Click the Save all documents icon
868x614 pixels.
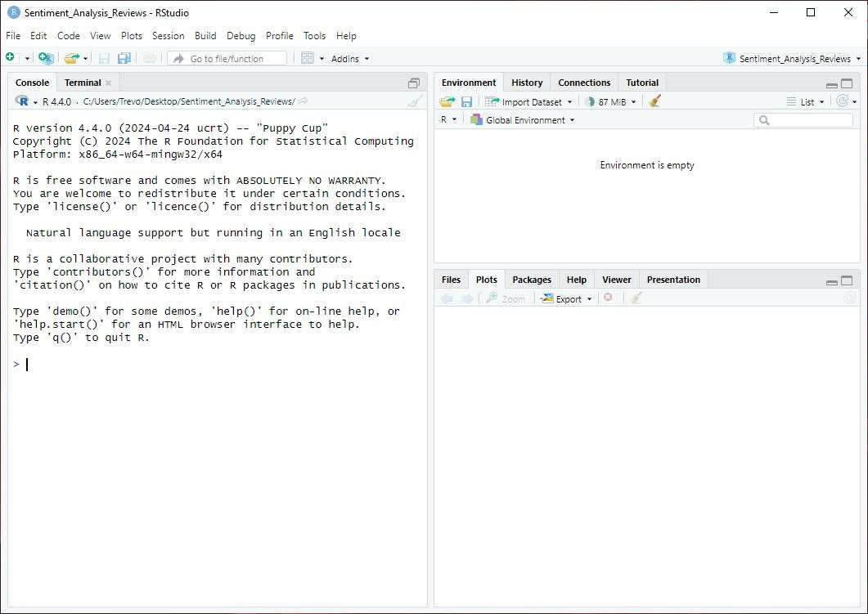pos(124,58)
